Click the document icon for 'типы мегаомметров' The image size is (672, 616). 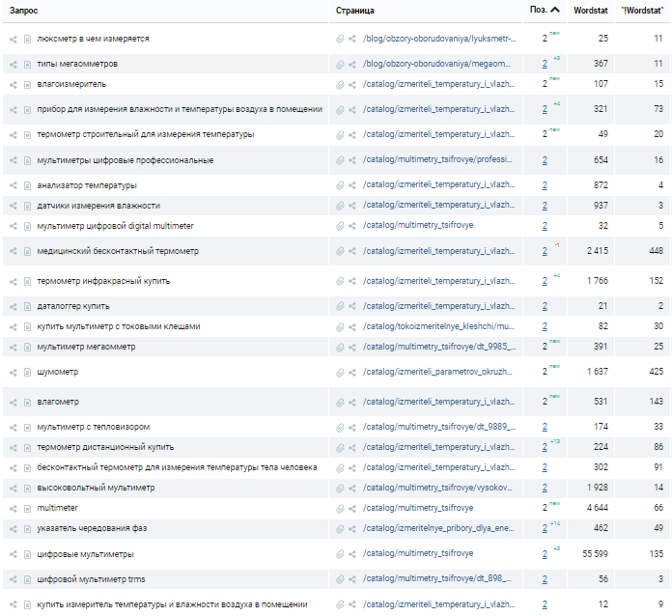[27, 65]
